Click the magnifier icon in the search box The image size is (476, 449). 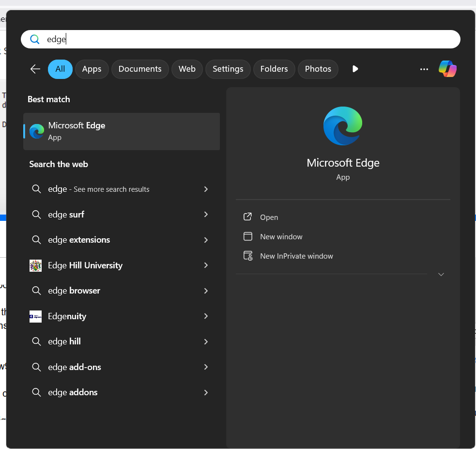34,39
